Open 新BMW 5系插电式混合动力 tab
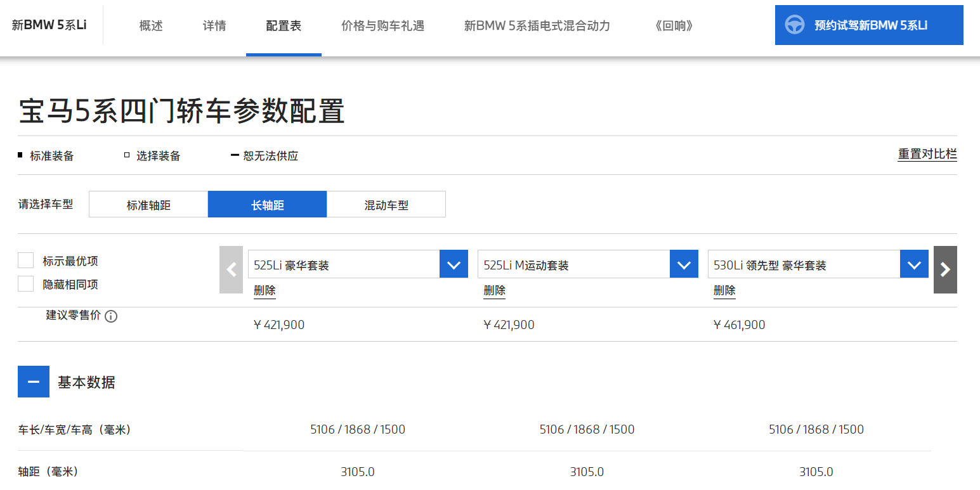 (x=537, y=26)
